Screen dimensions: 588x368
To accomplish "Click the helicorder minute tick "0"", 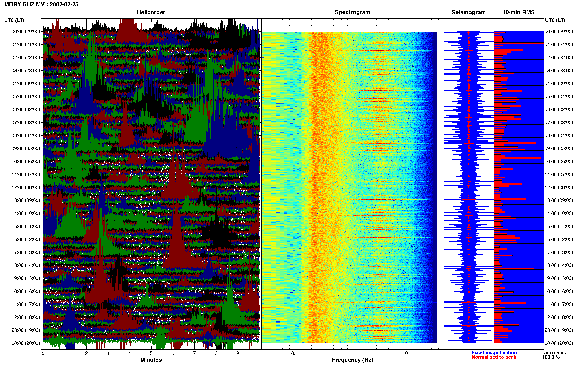I will (x=43, y=353).
